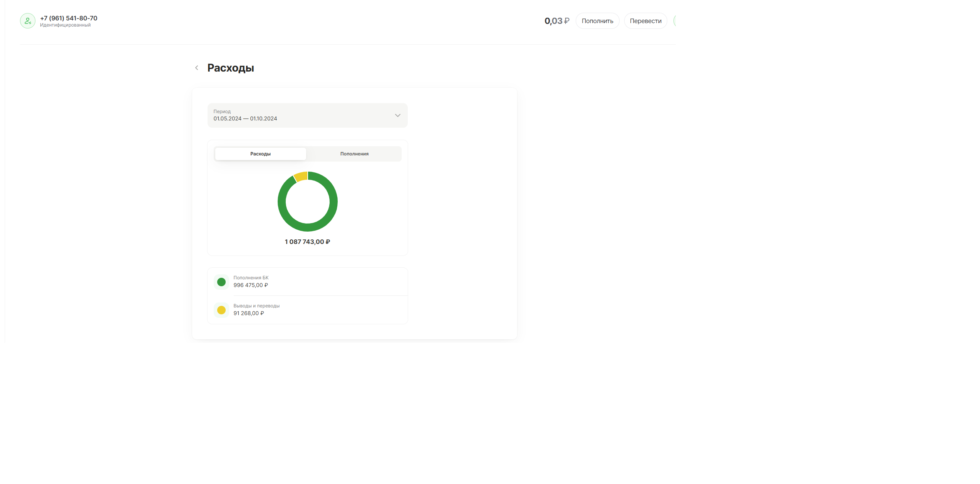
Task: Switch to the Пополнения tab
Action: [354, 154]
